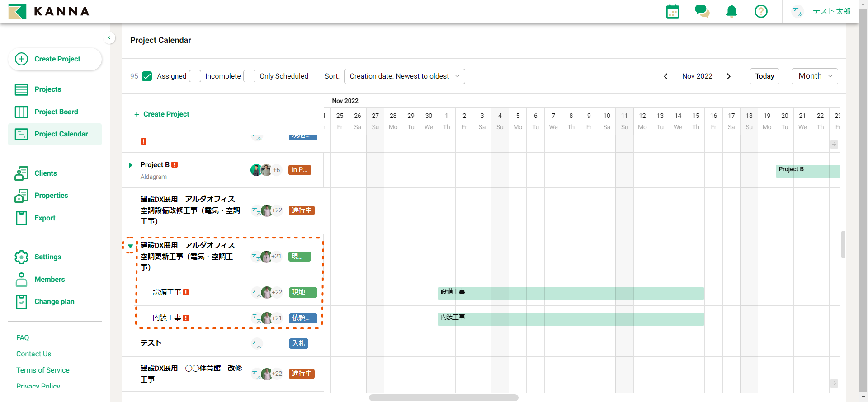Go to next month arrow
Image resolution: width=868 pixels, height=402 pixels.
[x=728, y=76]
